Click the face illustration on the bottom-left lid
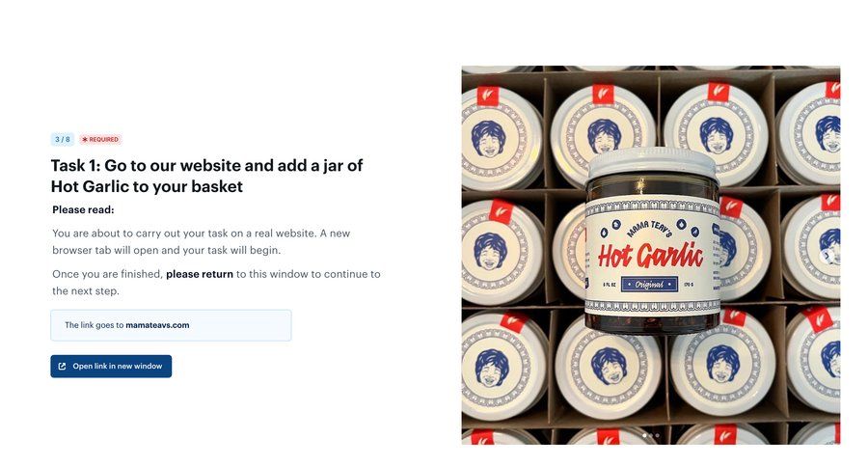 pos(492,367)
